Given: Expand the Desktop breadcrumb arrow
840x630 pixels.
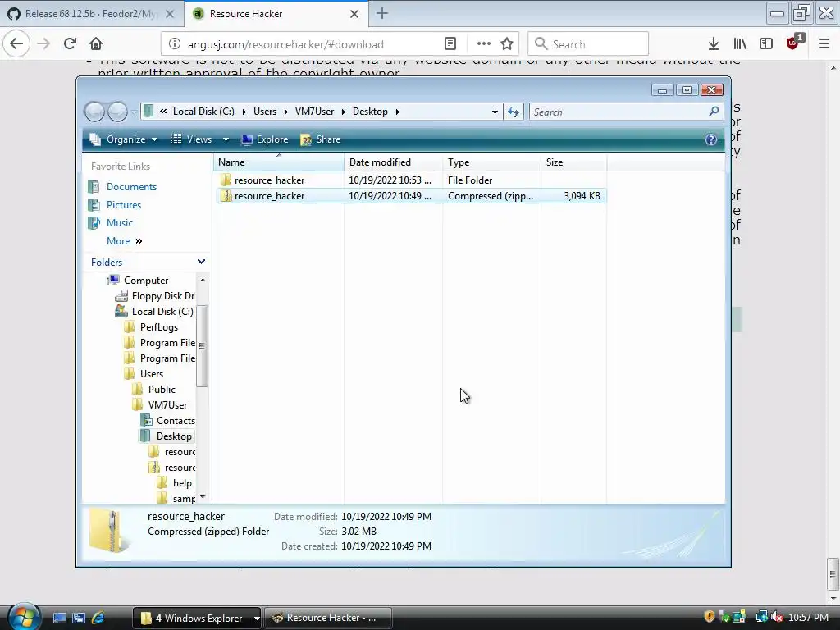Looking at the screenshot, I should (x=398, y=112).
